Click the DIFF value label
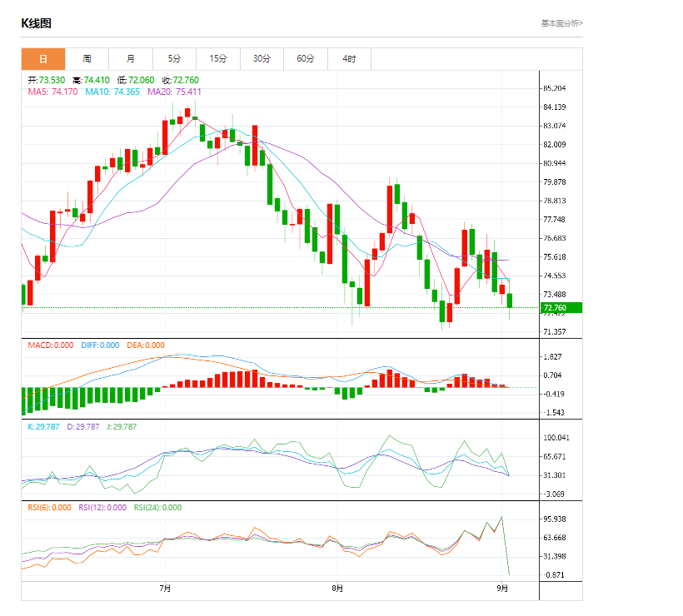This screenshot has height=616, width=683. click(100, 345)
